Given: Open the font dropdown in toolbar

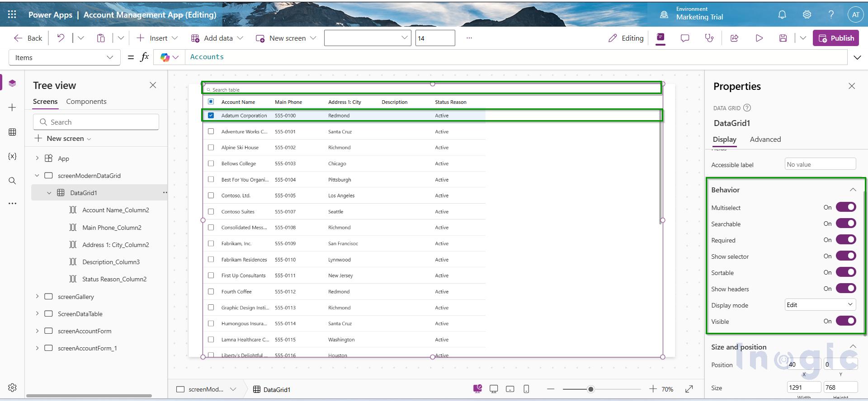Looking at the screenshot, I should 368,38.
